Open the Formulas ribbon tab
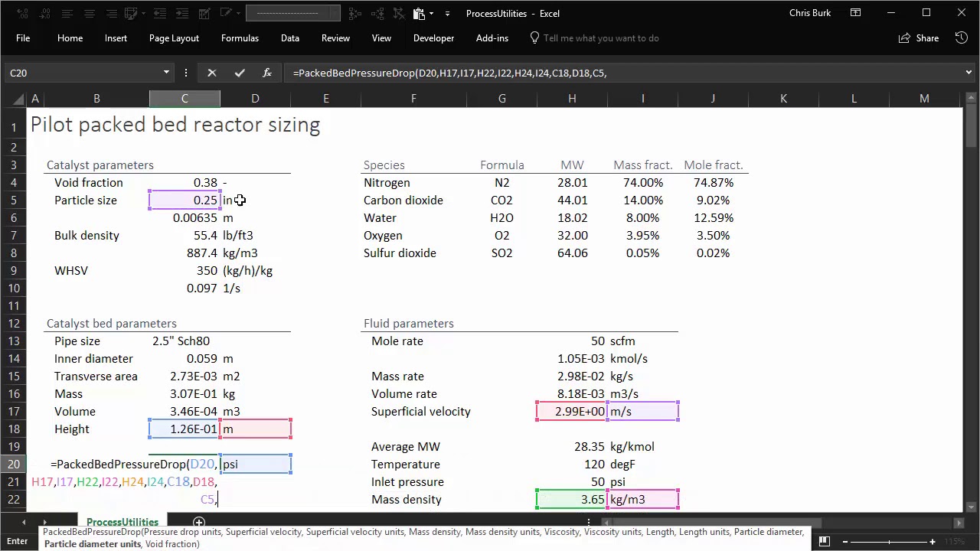Screen dimensions: 980x551 240,38
